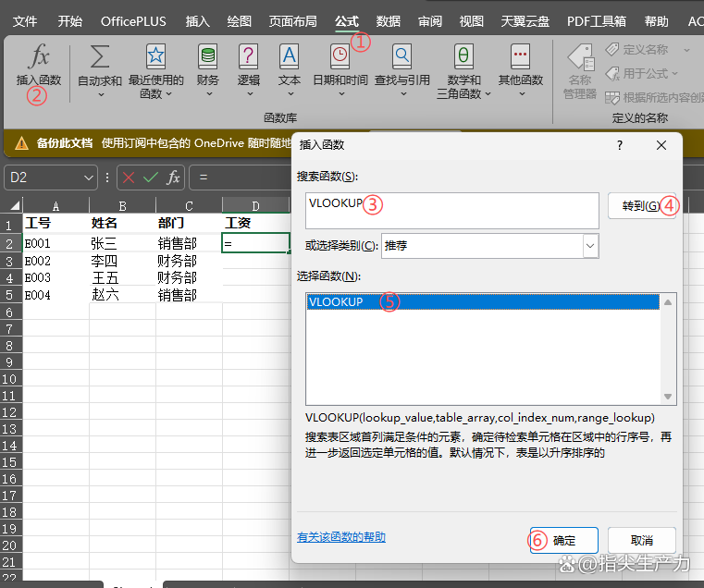Click the formula bar options dots
Viewport: 704px width, 588px height.
click(x=107, y=178)
